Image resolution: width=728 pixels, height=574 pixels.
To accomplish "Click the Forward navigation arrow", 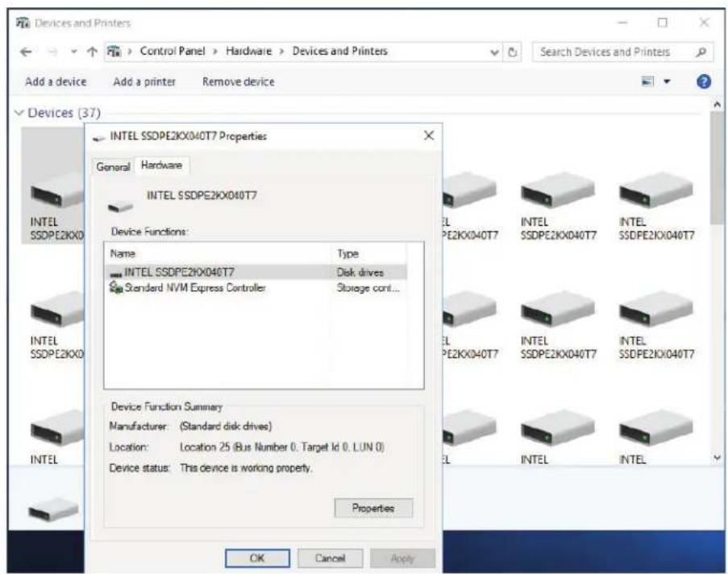I will click(53, 52).
